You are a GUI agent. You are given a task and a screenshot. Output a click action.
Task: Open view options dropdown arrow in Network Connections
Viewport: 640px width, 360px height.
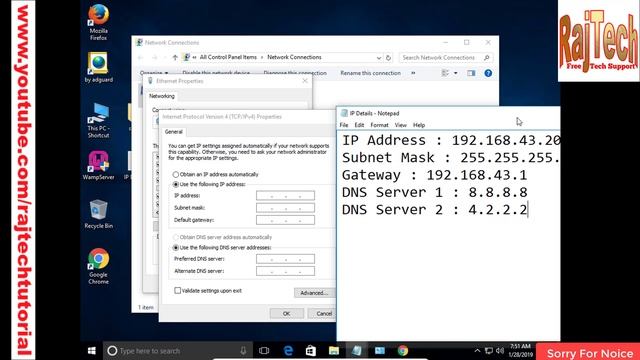point(456,73)
